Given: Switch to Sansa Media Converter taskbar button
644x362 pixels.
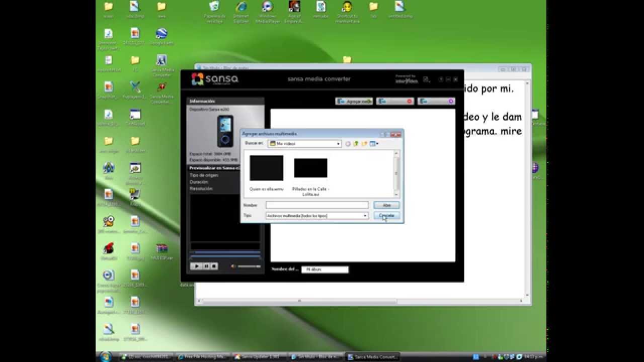Looking at the screenshot, I should [373, 356].
